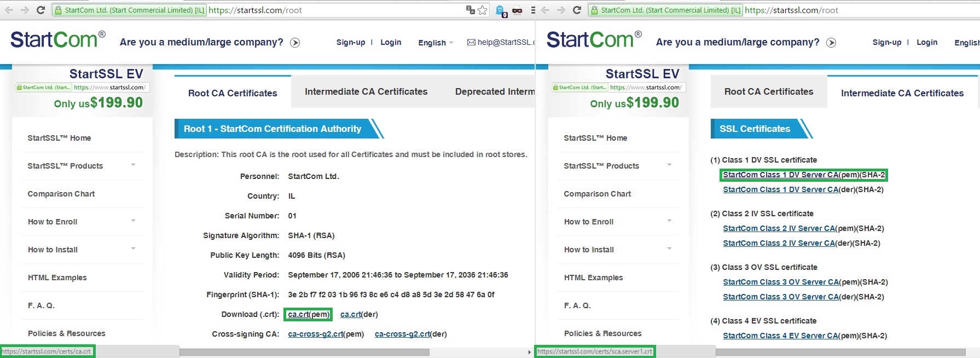
Task: Open the Ghostery ghost extension icon
Action: 500,10
